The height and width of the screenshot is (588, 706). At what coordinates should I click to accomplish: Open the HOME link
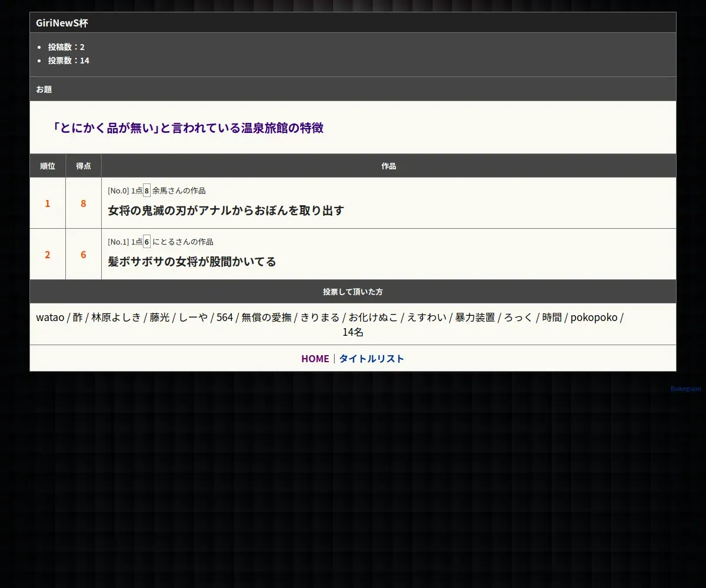(x=315, y=359)
